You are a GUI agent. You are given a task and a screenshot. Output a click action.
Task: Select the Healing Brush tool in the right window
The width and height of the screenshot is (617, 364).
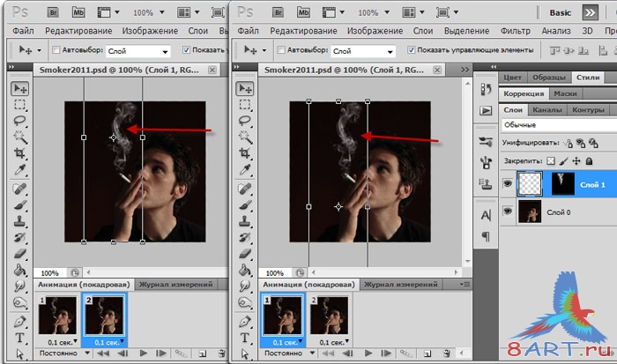[244, 189]
